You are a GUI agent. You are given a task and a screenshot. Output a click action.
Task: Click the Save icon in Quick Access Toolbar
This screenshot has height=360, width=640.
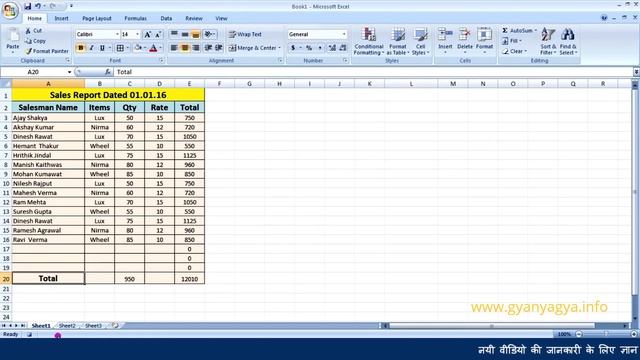point(27,6)
